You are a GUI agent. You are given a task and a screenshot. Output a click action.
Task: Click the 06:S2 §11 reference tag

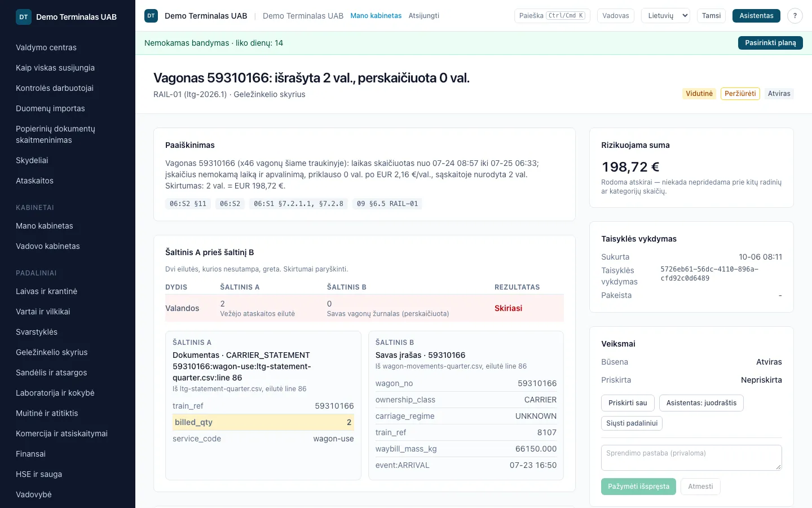coord(188,204)
